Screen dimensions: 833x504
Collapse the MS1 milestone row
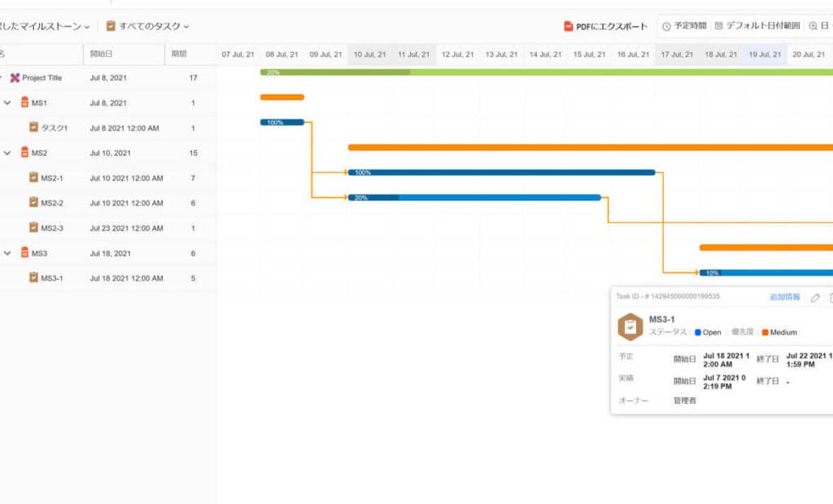7,103
